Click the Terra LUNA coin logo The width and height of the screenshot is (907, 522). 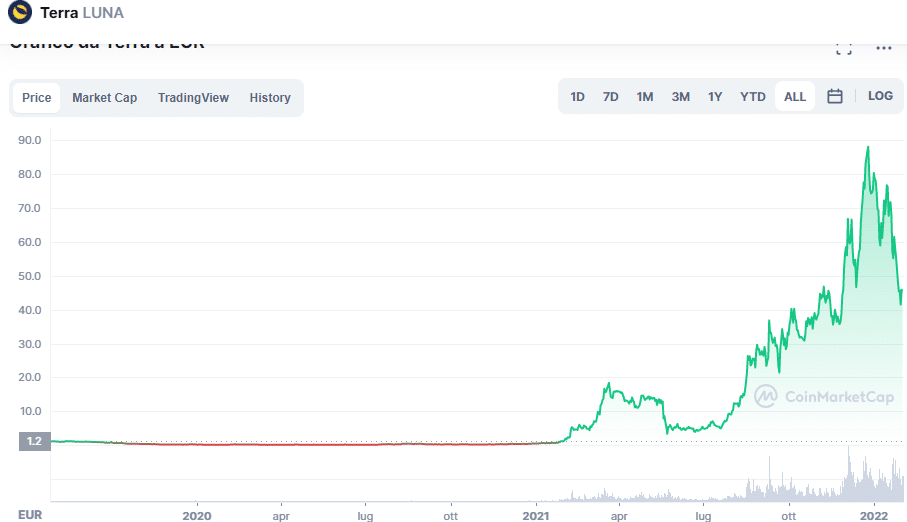[20, 12]
